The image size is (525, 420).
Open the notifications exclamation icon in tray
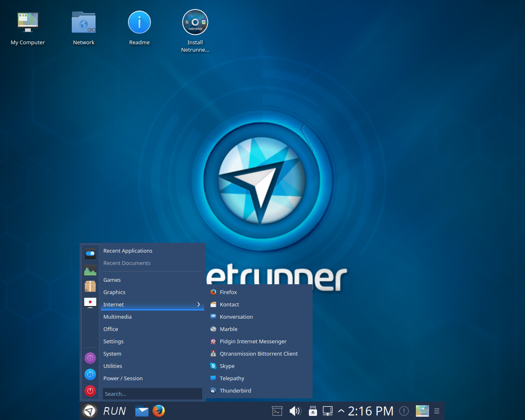pos(404,411)
